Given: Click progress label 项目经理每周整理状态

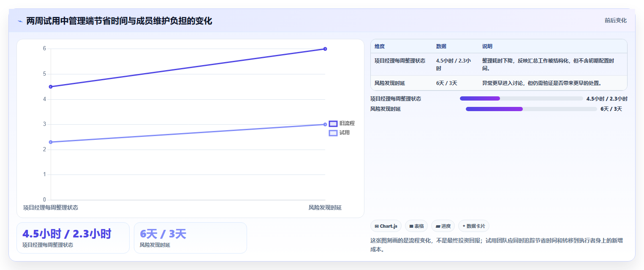Looking at the screenshot, I should [396, 98].
